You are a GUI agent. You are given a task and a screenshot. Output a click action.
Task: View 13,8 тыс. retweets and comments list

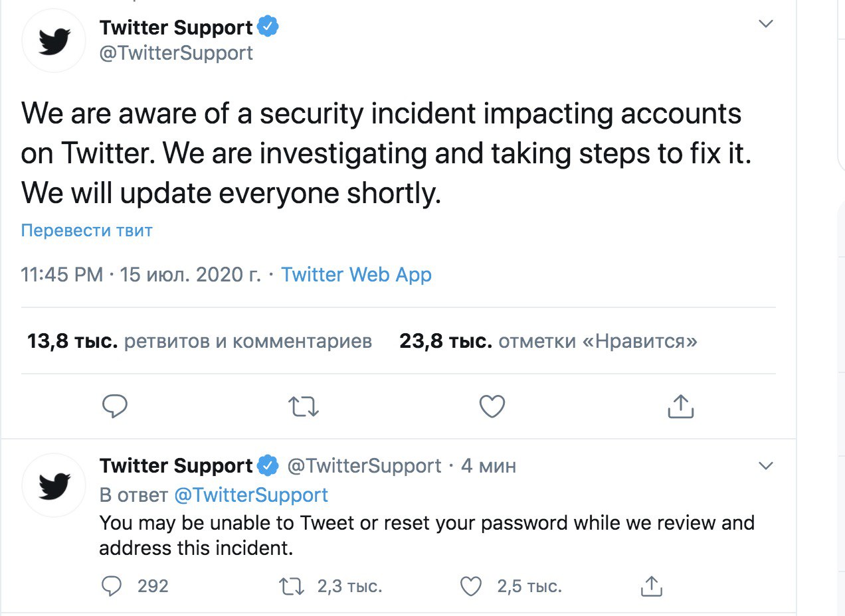pos(199,341)
